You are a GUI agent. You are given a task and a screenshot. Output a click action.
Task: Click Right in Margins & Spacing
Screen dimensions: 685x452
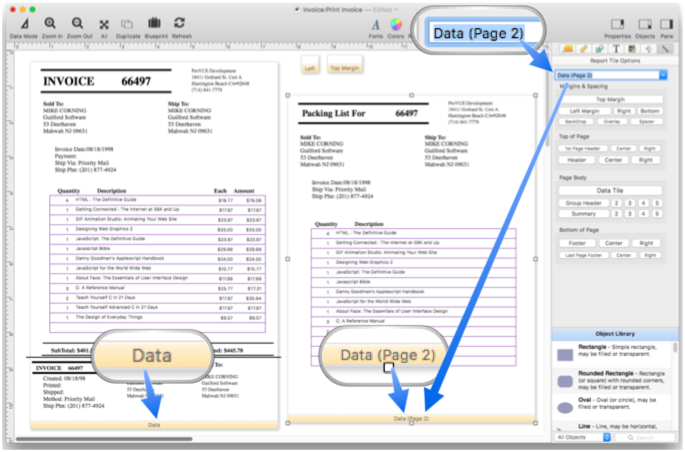pyautogui.click(x=623, y=111)
